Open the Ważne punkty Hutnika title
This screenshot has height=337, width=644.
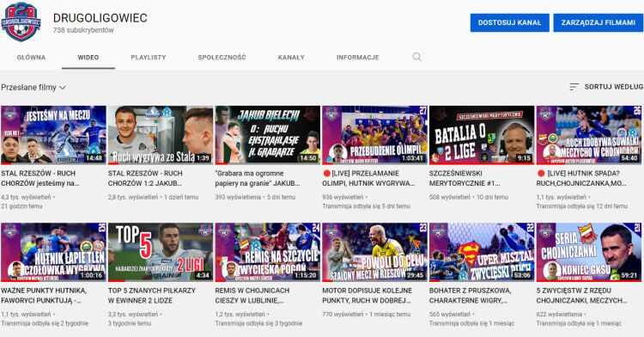44,296
